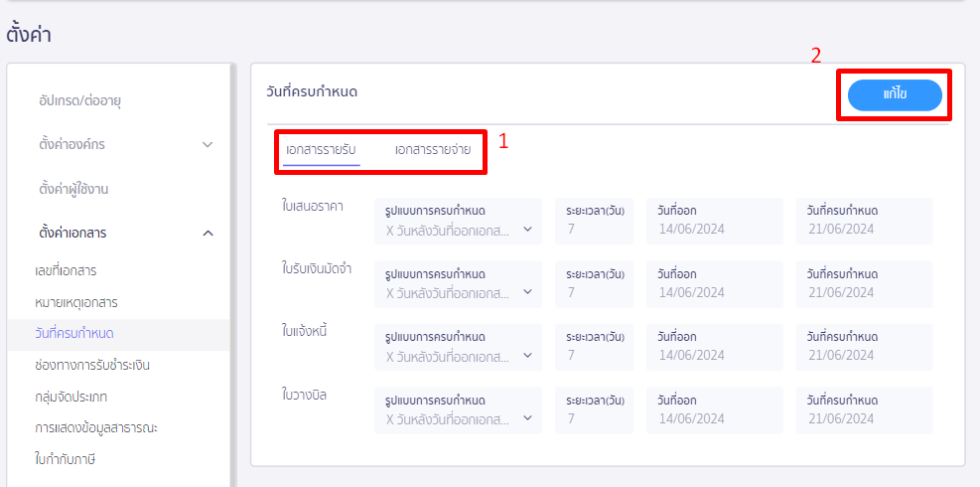Screen dimensions: 980x487
Task: Open ตั้งค่าผู้ใช้งาน in the sidebar
Action: pyautogui.click(x=73, y=189)
